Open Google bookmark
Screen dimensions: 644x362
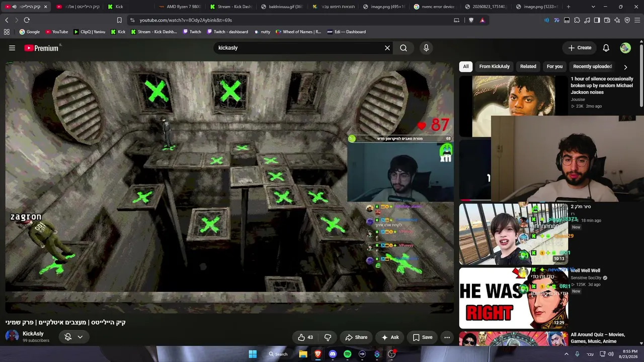(x=30, y=32)
